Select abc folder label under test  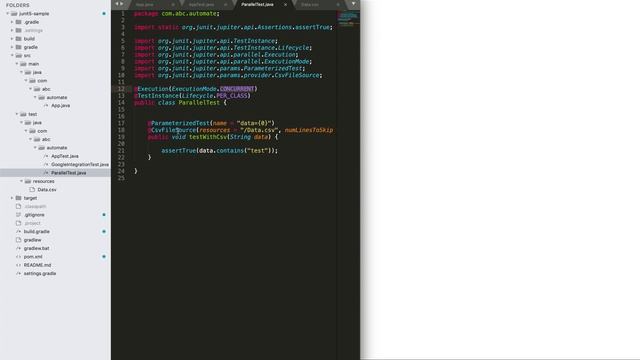coord(46,139)
